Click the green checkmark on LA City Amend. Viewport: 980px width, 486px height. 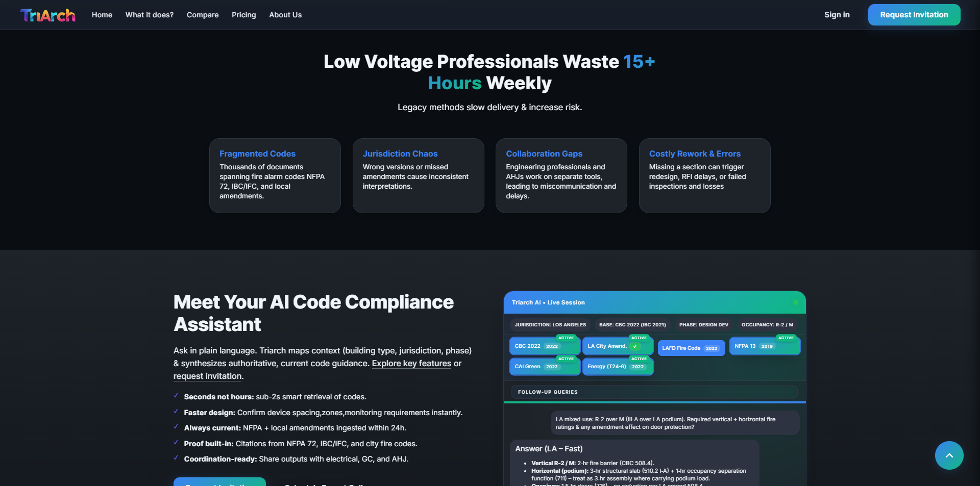click(635, 346)
